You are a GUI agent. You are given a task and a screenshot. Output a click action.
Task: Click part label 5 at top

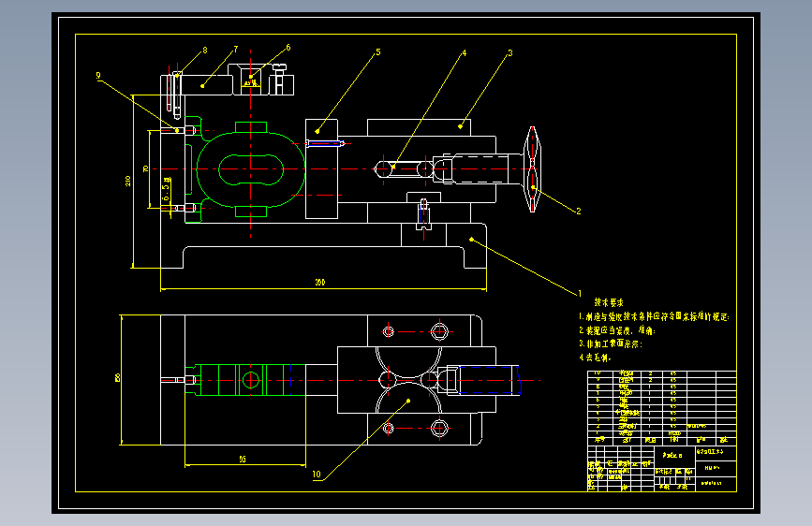(378, 52)
